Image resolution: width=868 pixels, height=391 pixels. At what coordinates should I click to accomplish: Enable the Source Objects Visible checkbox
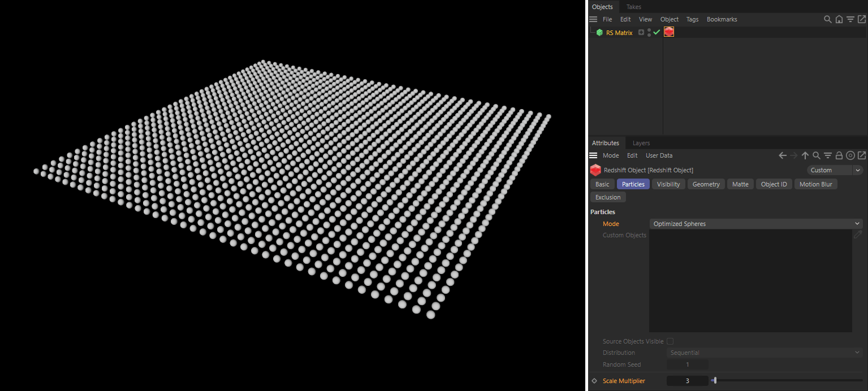pos(670,341)
